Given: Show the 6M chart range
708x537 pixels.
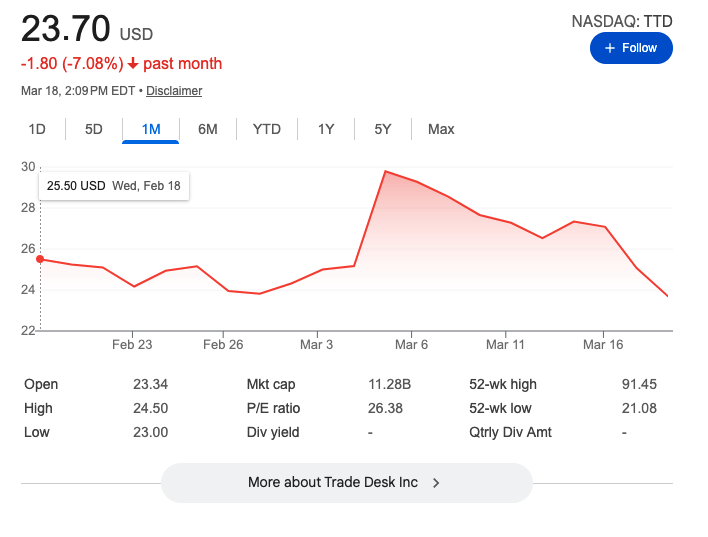Looking at the screenshot, I should [208, 129].
